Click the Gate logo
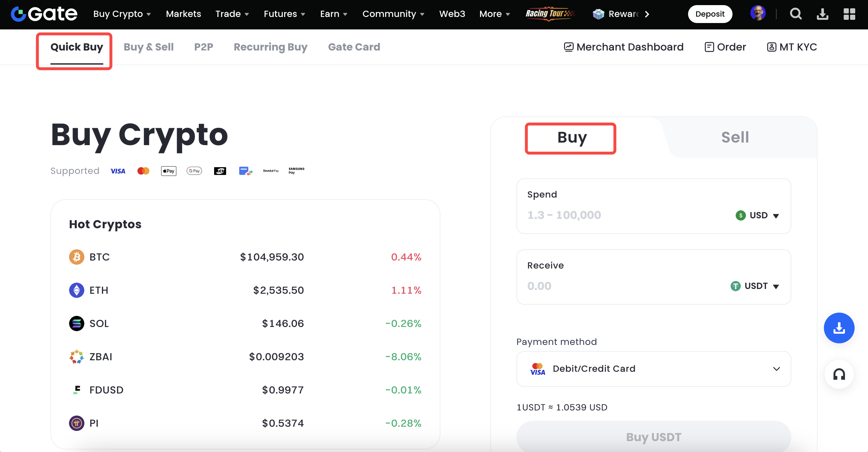Viewport: 868px width, 452px height. pyautogui.click(x=44, y=14)
